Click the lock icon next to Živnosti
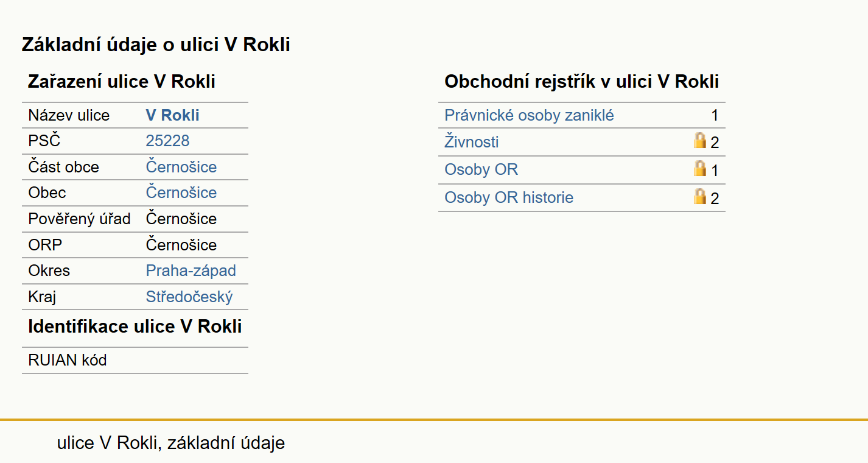The image size is (868, 463). click(x=700, y=141)
